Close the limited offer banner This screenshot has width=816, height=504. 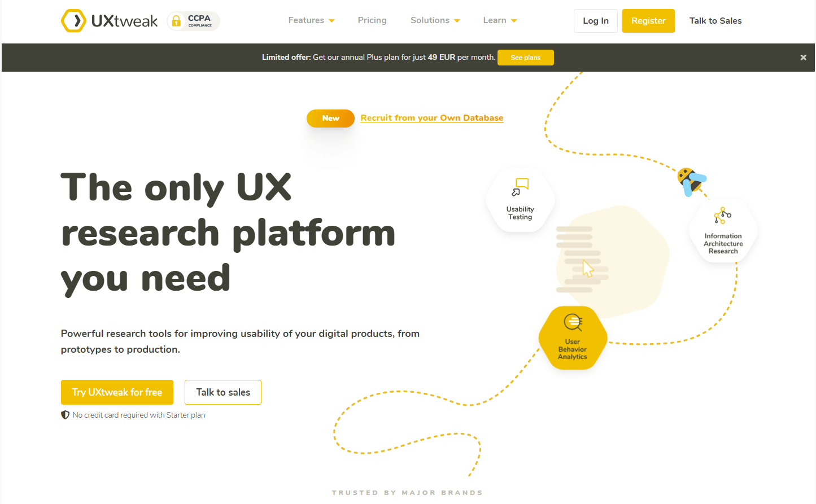pos(803,58)
